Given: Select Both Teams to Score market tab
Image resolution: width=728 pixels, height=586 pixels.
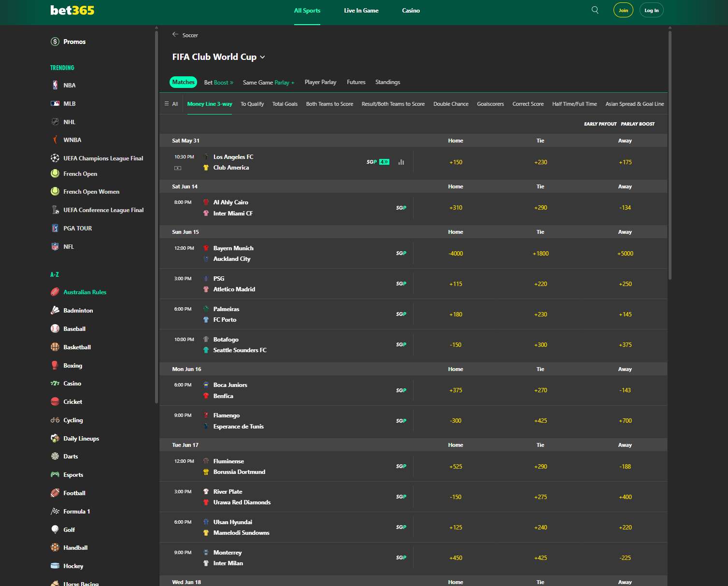Looking at the screenshot, I should [x=329, y=104].
